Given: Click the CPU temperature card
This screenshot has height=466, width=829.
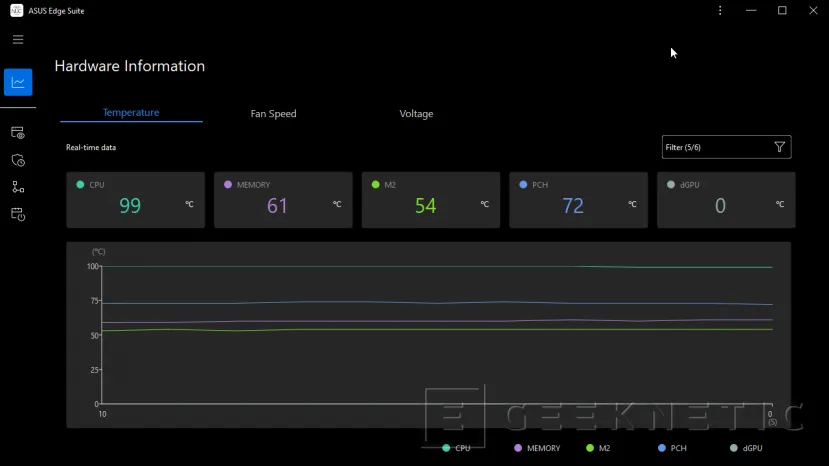Looking at the screenshot, I should [135, 200].
